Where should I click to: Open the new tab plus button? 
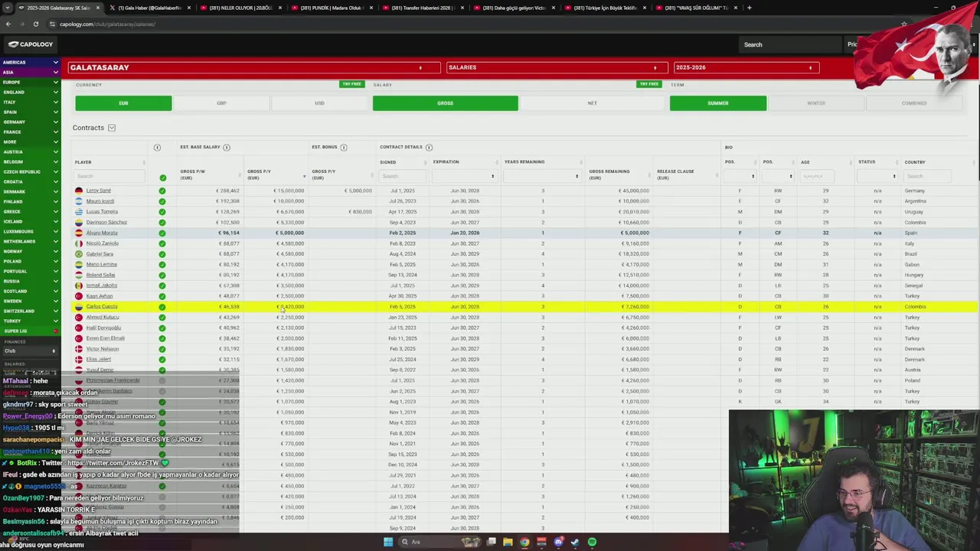[x=749, y=8]
